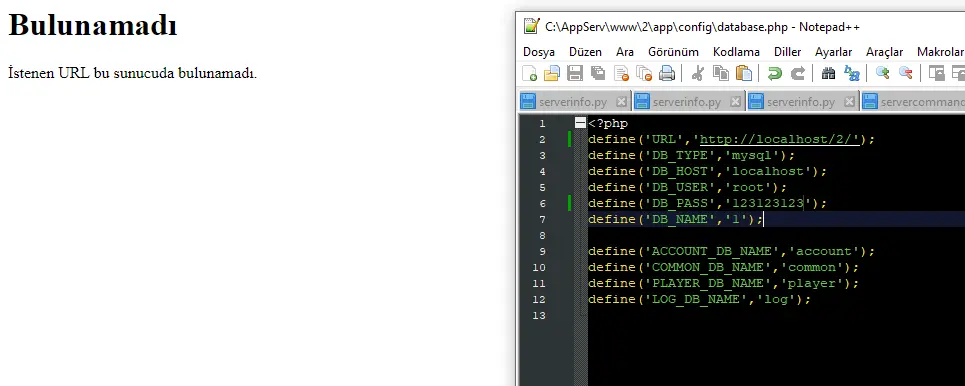The width and height of the screenshot is (965, 386).
Task: Close all documents via the toolbar icon
Action: 644,73
